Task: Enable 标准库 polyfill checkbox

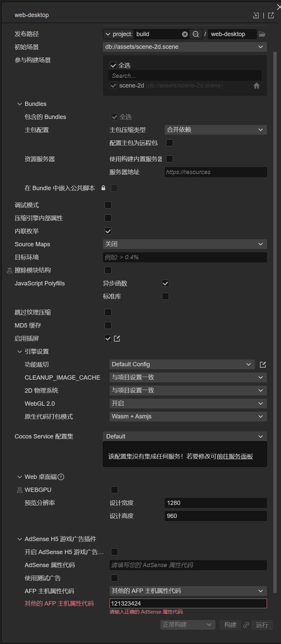Action: [165, 296]
